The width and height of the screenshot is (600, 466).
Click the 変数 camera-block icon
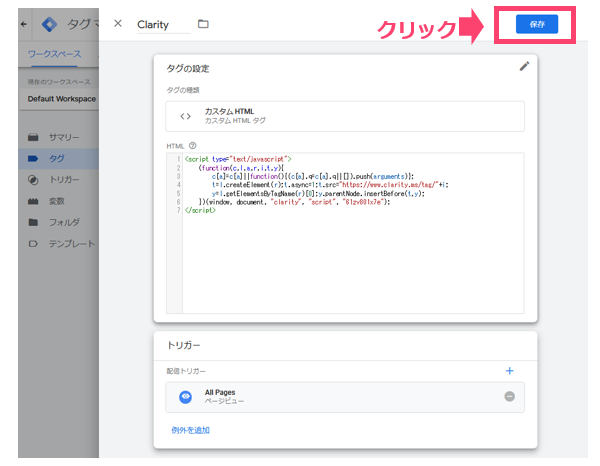click(x=33, y=201)
